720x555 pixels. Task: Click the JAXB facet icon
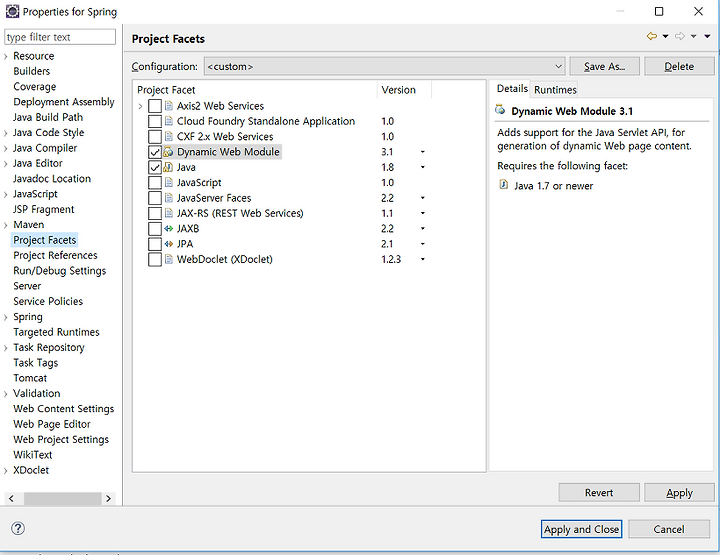click(169, 228)
